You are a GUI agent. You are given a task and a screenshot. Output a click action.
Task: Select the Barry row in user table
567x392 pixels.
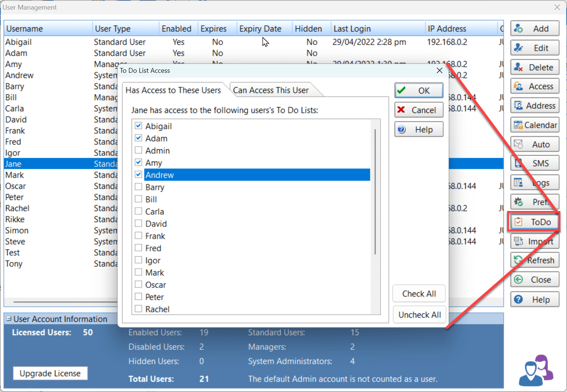click(x=61, y=86)
